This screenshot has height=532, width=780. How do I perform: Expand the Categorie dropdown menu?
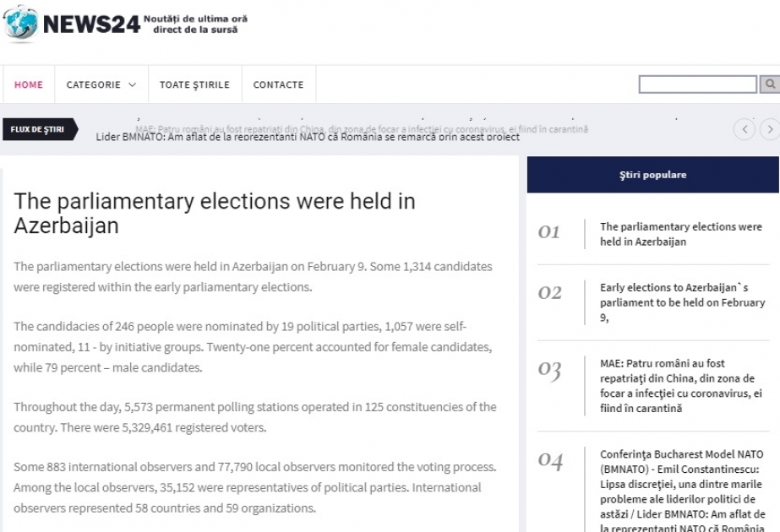101,84
